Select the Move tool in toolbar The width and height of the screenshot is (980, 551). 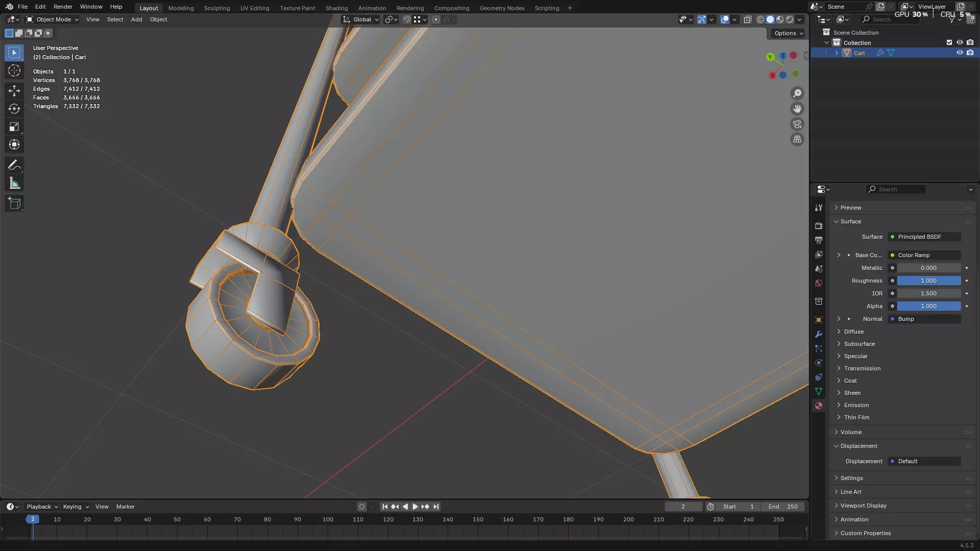pyautogui.click(x=14, y=91)
